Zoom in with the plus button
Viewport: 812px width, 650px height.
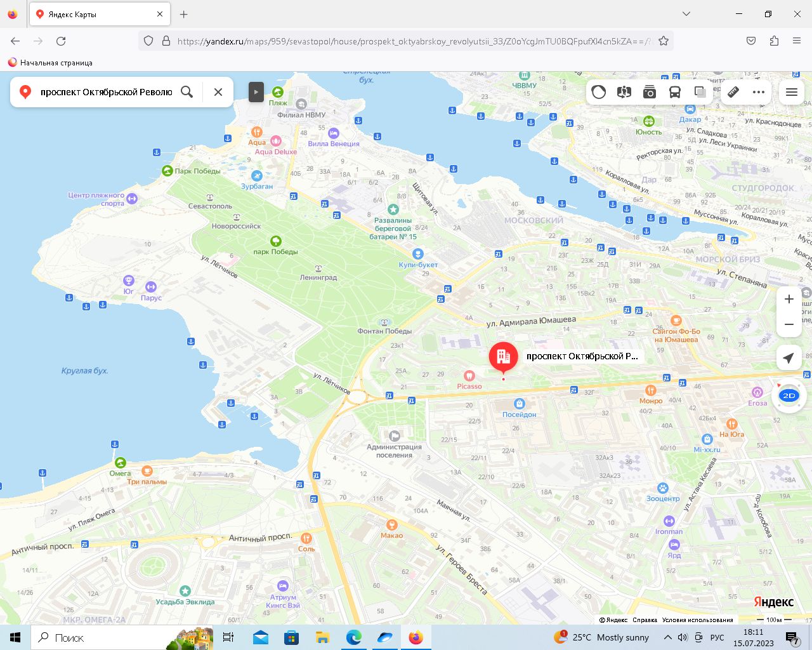[789, 299]
